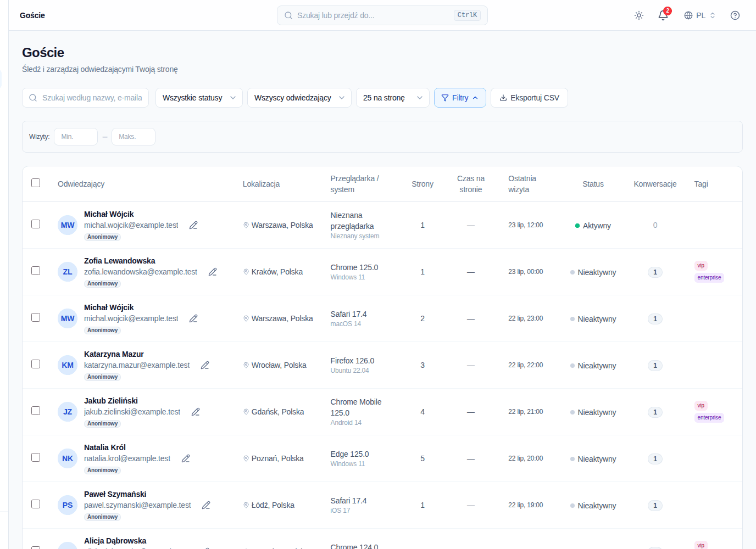This screenshot has height=549, width=756.
Task: Edit Jakub Zieliński with pencil icon
Action: (196, 412)
